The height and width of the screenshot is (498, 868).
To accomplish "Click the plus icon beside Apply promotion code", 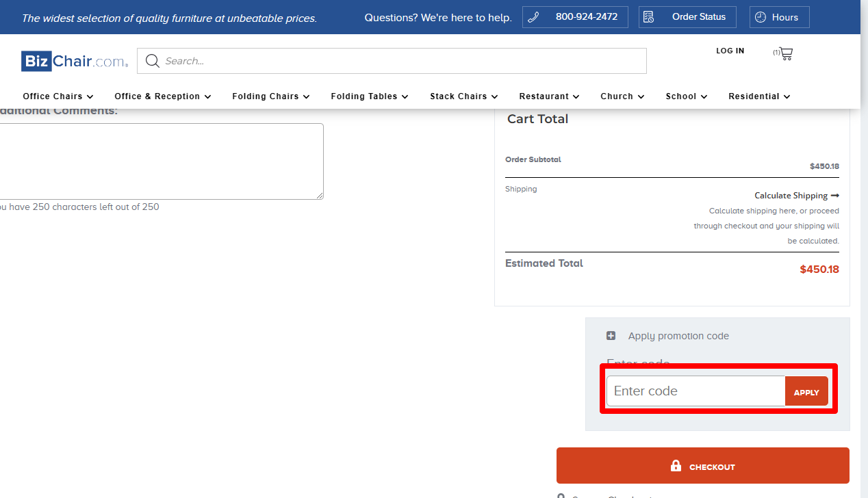I will pos(611,335).
